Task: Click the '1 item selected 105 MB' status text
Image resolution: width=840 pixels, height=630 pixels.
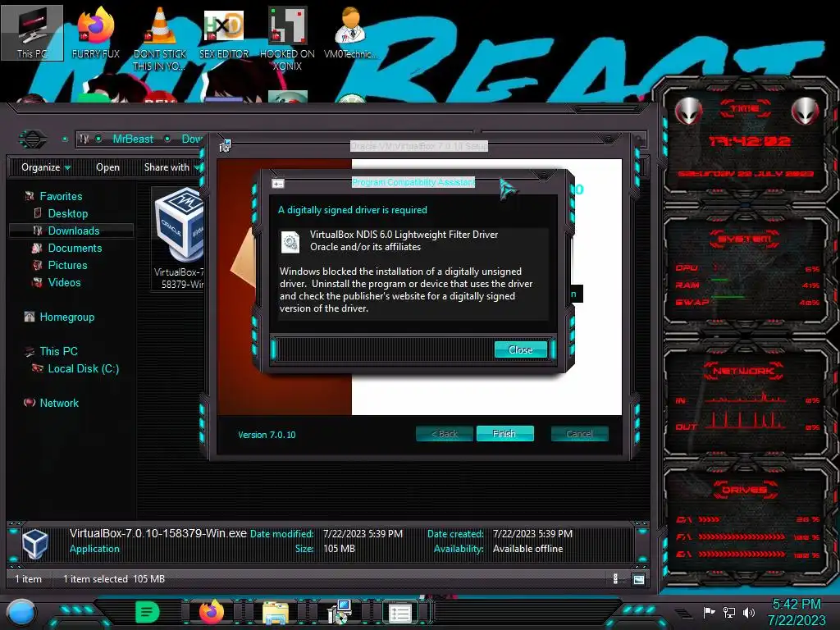Action: pyautogui.click(x=113, y=578)
